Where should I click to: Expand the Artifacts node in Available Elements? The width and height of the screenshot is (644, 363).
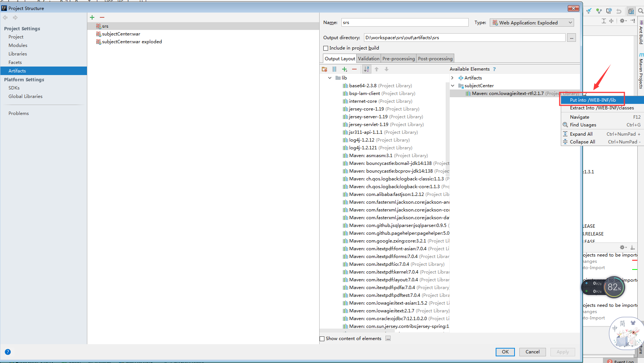coord(453,78)
